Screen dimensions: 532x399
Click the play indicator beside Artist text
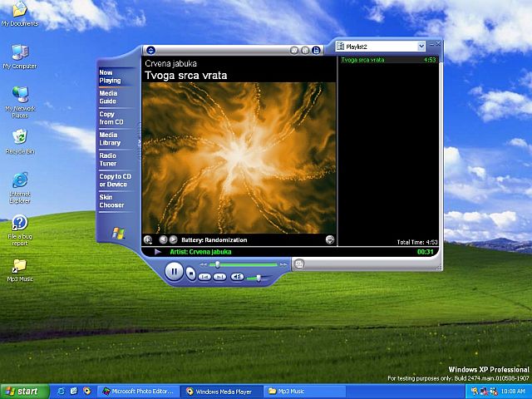[x=158, y=252]
